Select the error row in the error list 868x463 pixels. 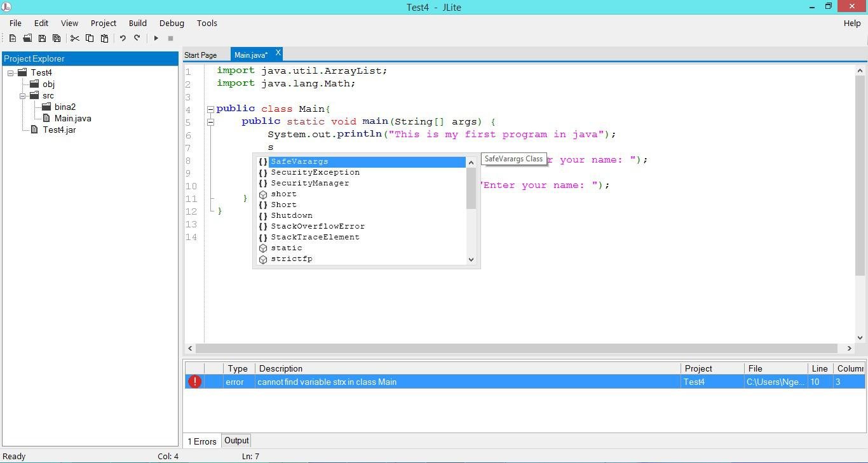[445, 382]
